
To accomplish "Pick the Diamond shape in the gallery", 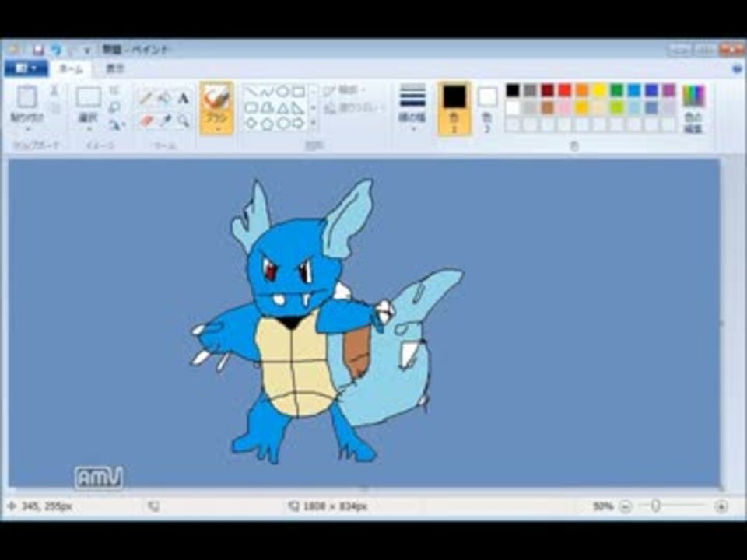I will [251, 124].
